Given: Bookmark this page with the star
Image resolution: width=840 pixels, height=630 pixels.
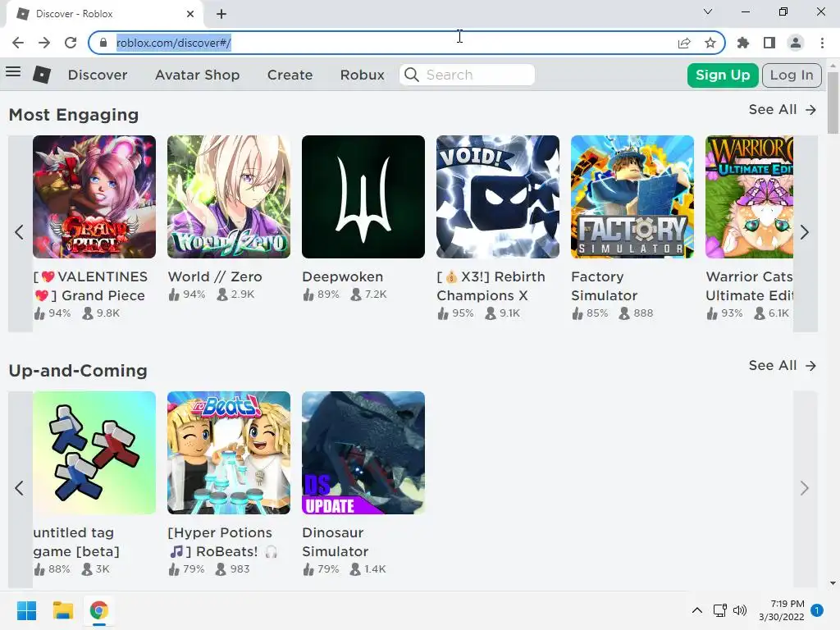Looking at the screenshot, I should point(710,43).
